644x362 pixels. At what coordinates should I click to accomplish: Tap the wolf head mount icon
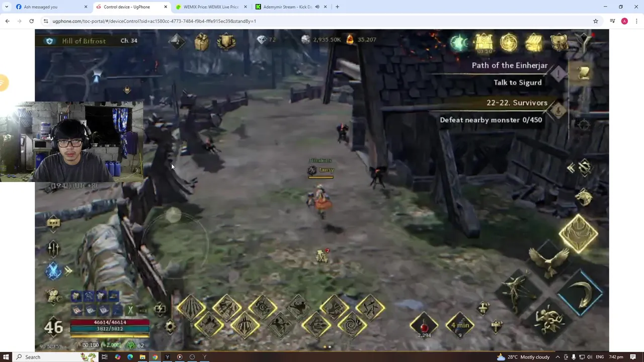[x=584, y=197]
